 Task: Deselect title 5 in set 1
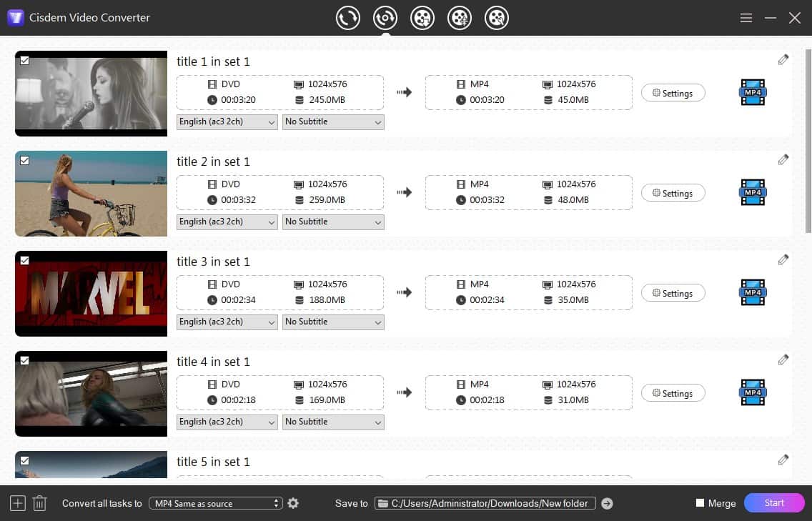pos(25,460)
